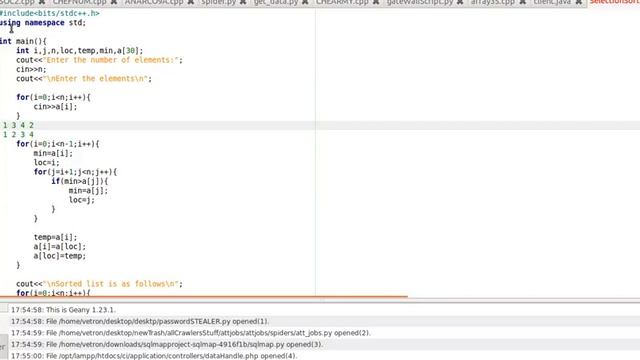The width and height of the screenshot is (640, 360).
Task: Close the spider.py tab
Action: click(x=243, y=2)
